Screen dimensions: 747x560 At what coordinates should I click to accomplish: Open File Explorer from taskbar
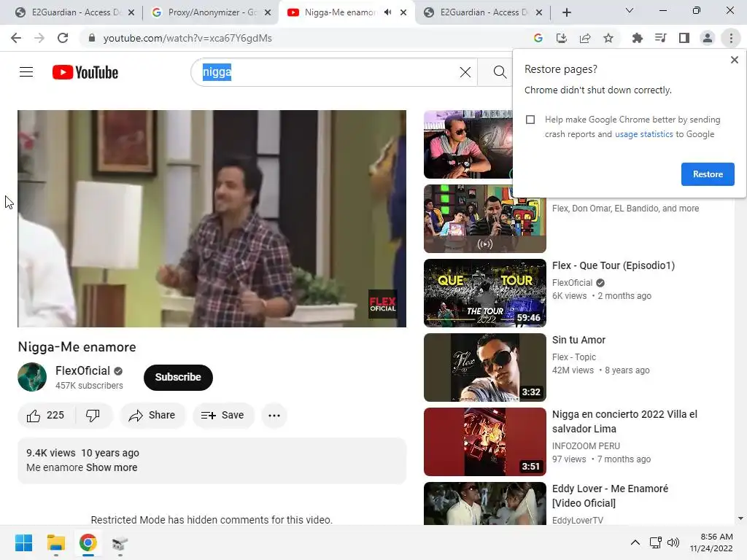(x=55, y=542)
